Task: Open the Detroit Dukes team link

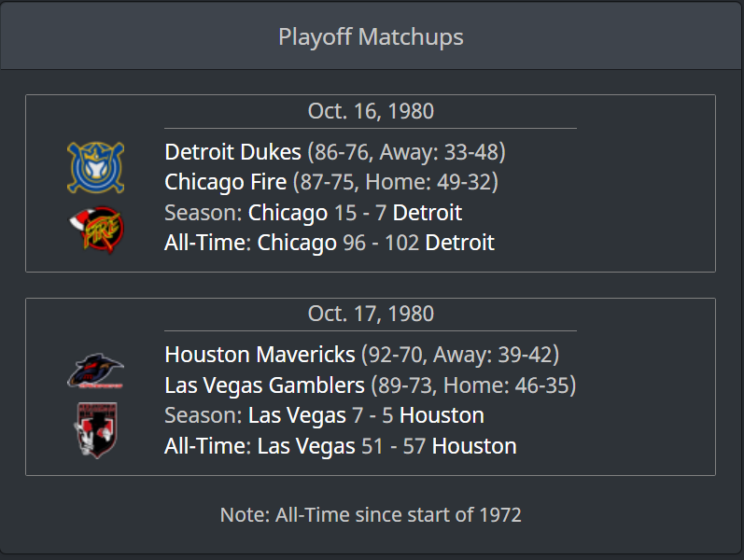Action: (232, 152)
